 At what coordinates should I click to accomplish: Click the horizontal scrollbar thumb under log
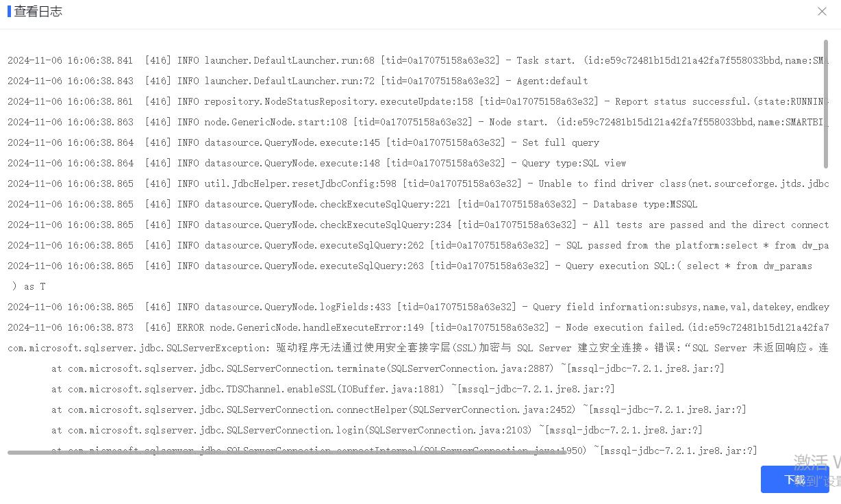click(286, 452)
